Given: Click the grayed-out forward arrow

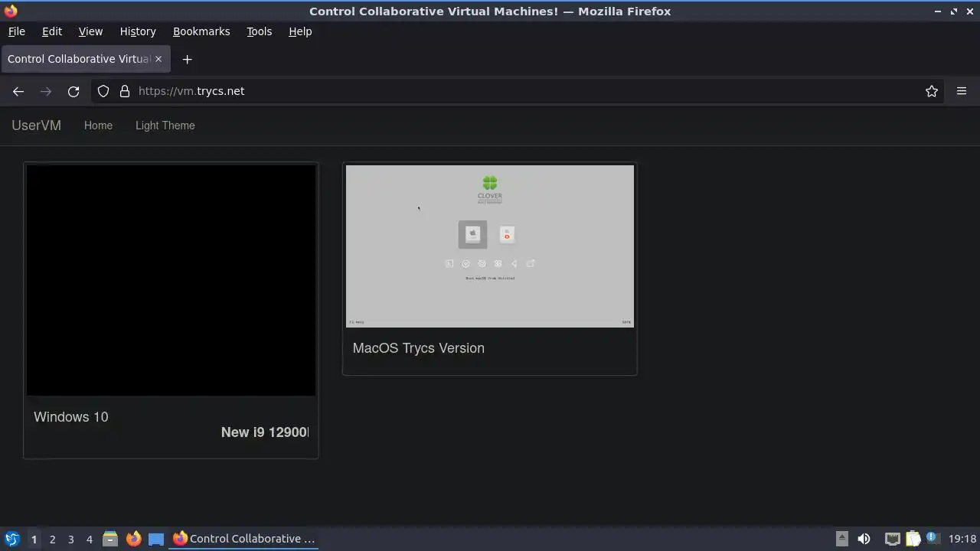Looking at the screenshot, I should pos(46,91).
